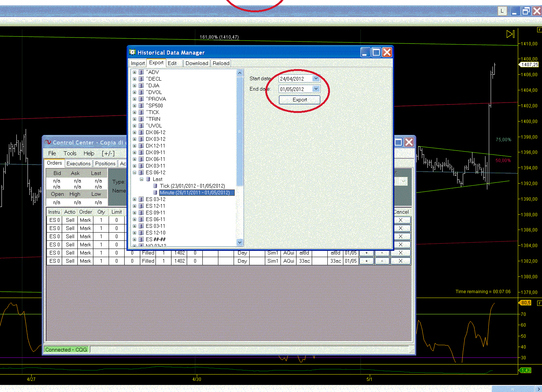Image resolution: width=542 pixels, height=392 pixels.
Task: Click the database icon beside DX 06-11
Action: pos(141,159)
